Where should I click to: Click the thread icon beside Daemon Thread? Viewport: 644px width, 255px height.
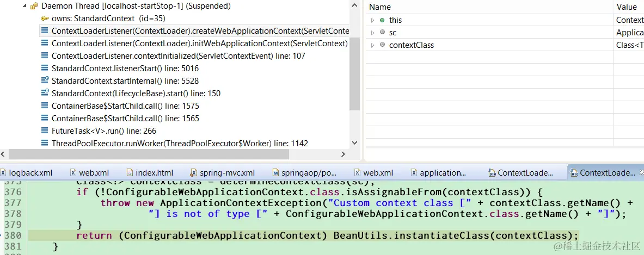click(35, 6)
